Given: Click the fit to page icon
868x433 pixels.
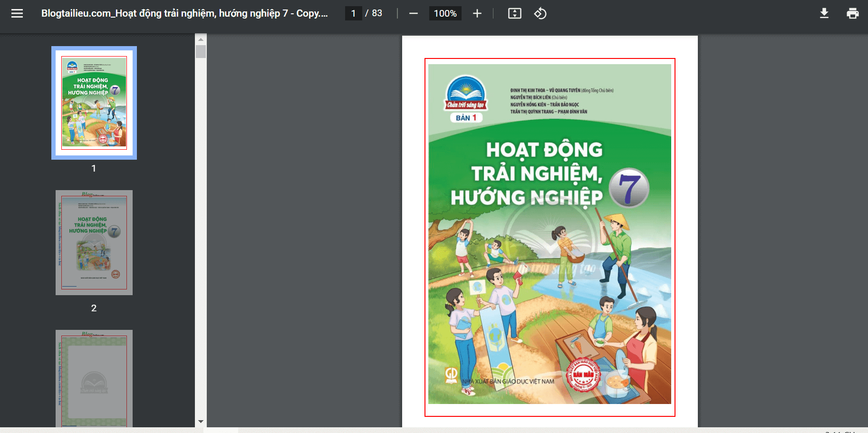Looking at the screenshot, I should tap(515, 13).
